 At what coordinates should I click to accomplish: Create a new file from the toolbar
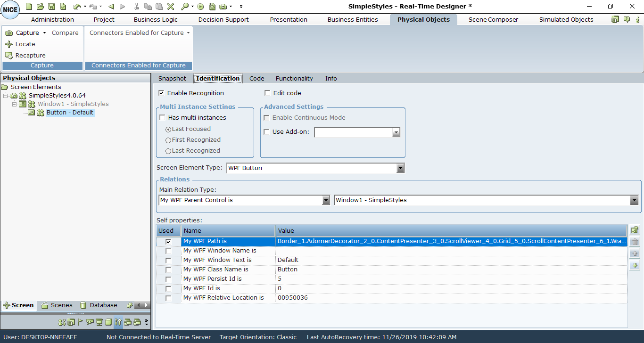coord(29,7)
